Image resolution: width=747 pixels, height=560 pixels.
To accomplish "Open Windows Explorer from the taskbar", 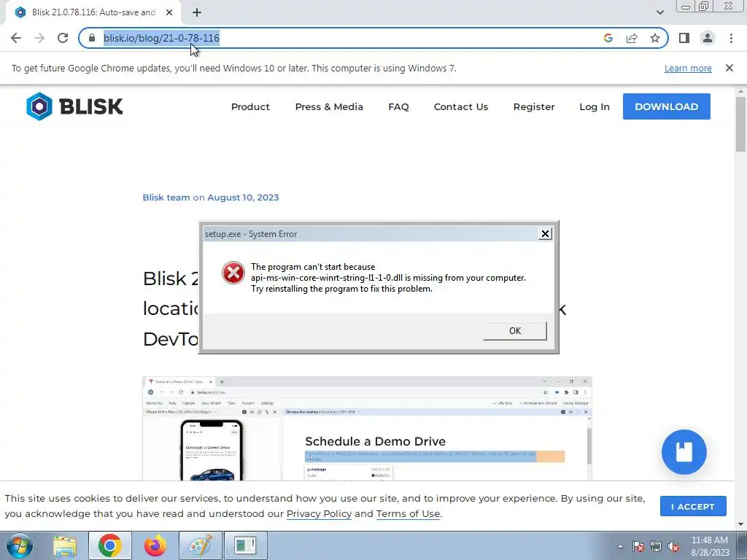I will pos(65,545).
